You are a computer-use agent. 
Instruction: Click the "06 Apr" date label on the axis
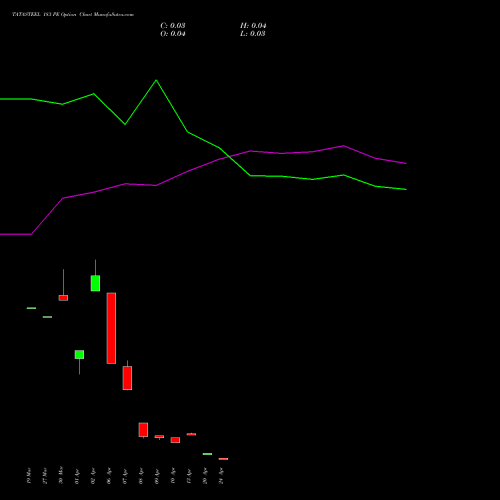(x=109, y=476)
